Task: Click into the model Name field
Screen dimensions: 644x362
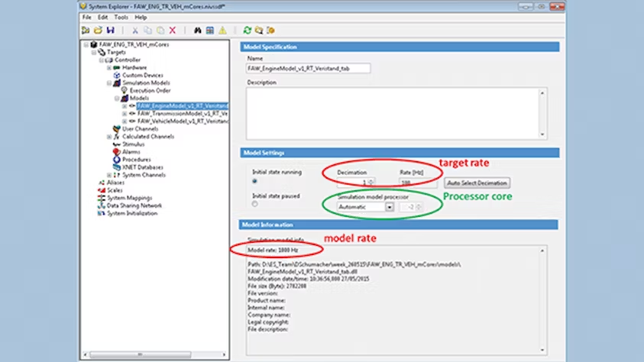Action: tap(309, 69)
